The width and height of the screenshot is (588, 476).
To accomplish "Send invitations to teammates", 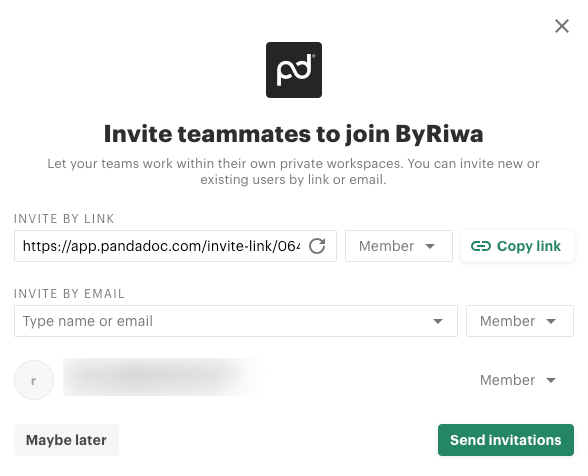I will 506,440.
